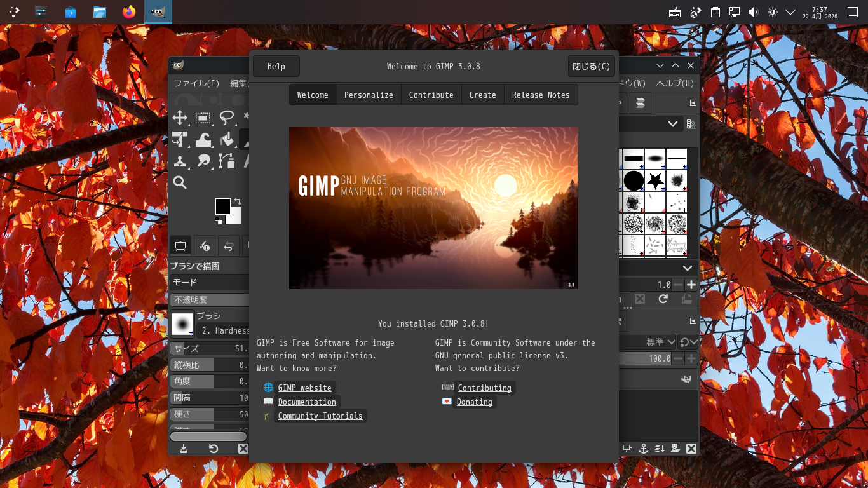868x488 pixels.
Task: Select the star-shaped brush thumbnail
Action: tap(655, 181)
